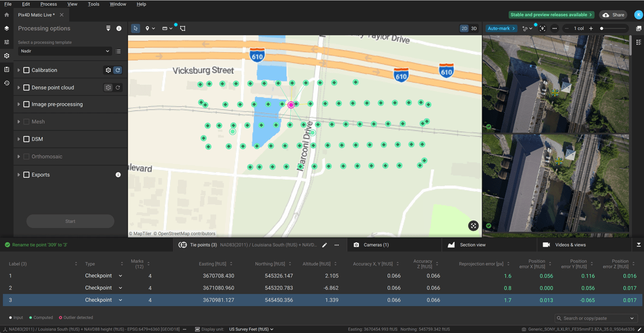Expand the Image pre-processing section
Image resolution: width=644 pixels, height=333 pixels.
click(x=19, y=104)
